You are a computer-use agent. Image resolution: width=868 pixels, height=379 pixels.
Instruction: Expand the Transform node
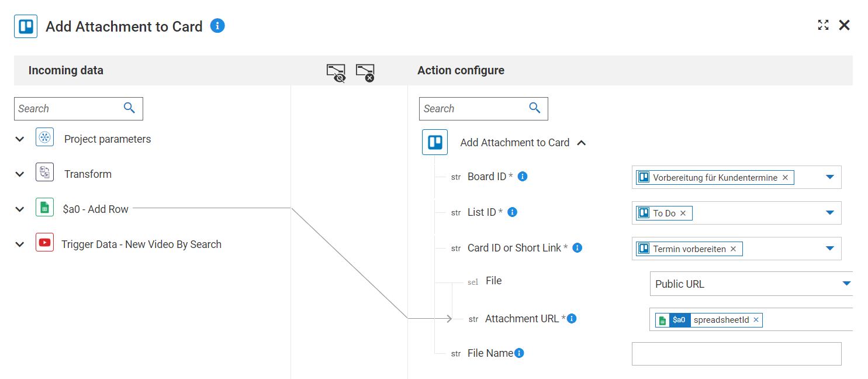click(20, 174)
